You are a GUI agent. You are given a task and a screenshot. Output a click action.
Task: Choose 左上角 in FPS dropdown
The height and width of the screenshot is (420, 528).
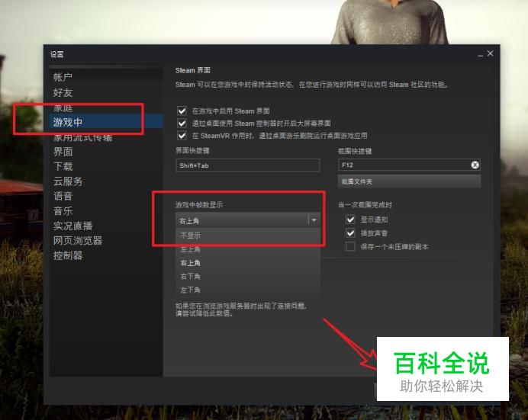point(248,249)
